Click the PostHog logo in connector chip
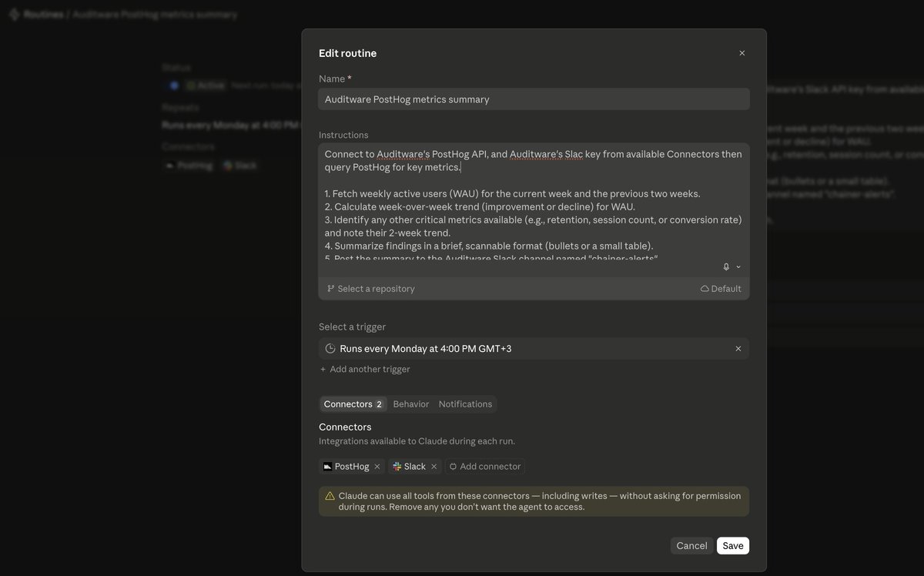Viewport: 924px width, 576px height. (327, 467)
